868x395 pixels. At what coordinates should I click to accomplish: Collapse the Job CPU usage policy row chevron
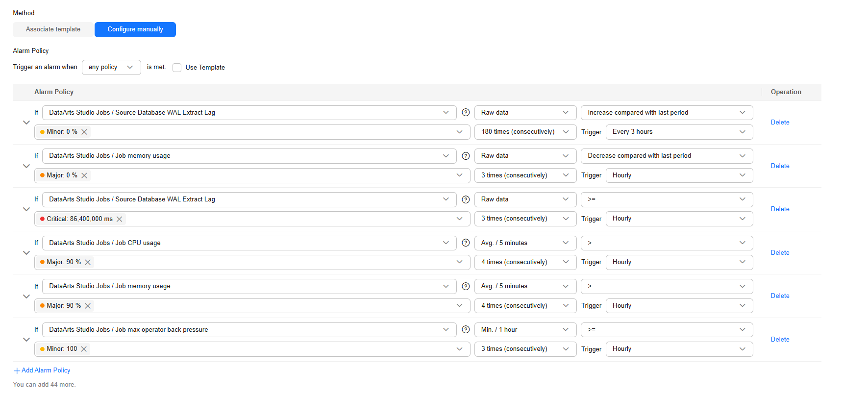(26, 253)
